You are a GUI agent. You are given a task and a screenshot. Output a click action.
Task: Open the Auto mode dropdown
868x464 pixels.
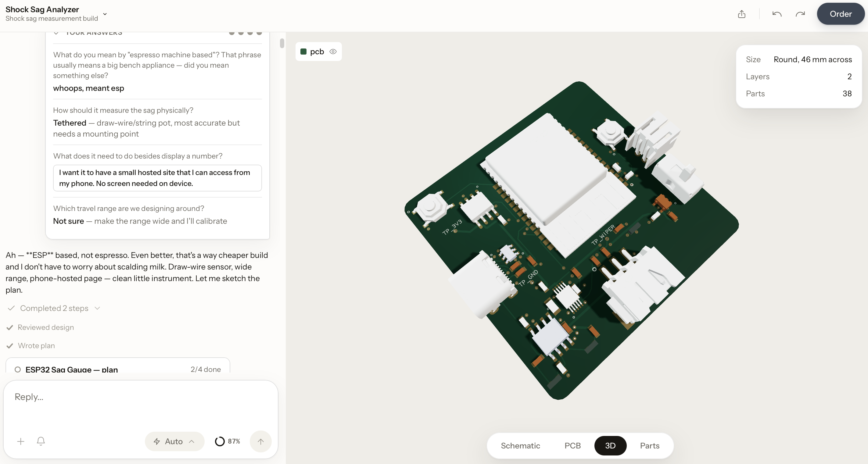[x=174, y=441]
